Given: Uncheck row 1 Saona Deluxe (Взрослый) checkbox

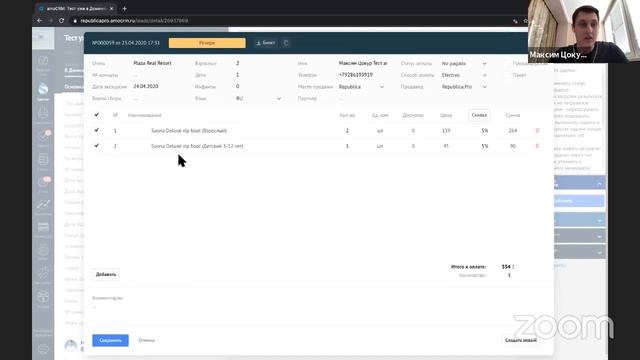Looking at the screenshot, I should [x=96, y=130].
